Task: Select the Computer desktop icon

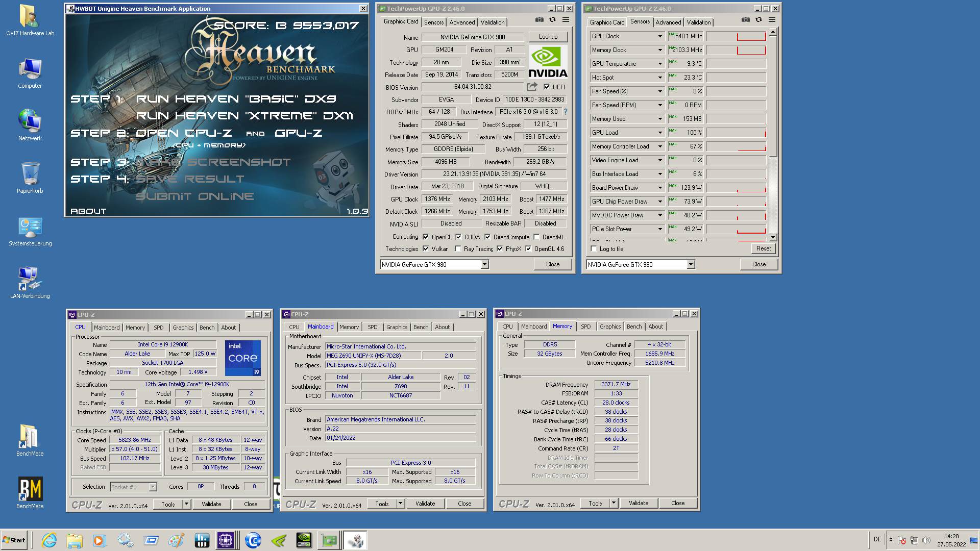Action: tap(30, 73)
